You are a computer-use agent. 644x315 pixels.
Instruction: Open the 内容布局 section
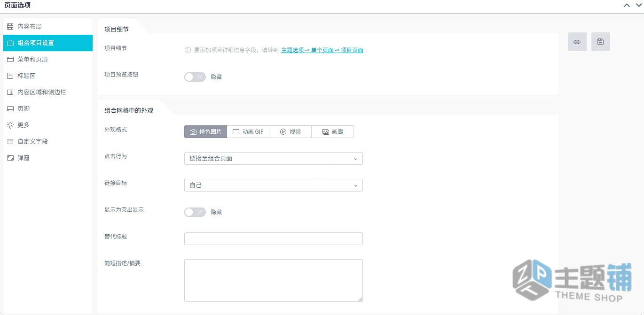tap(48, 27)
